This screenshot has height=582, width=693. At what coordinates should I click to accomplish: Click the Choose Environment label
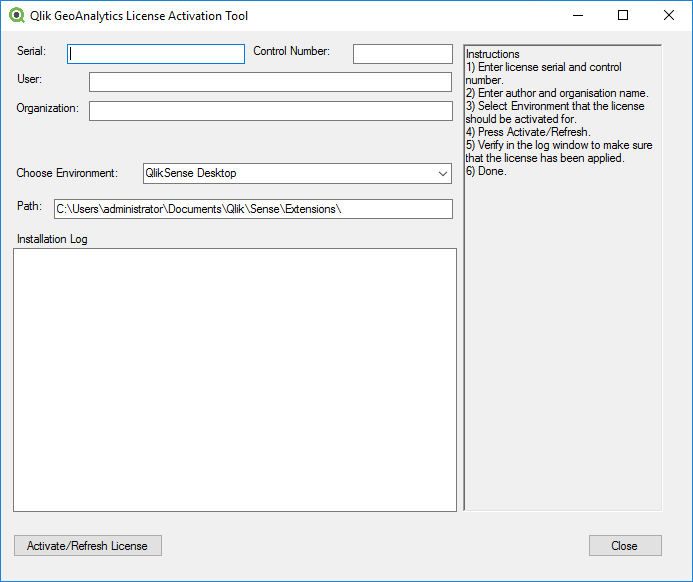click(x=67, y=173)
